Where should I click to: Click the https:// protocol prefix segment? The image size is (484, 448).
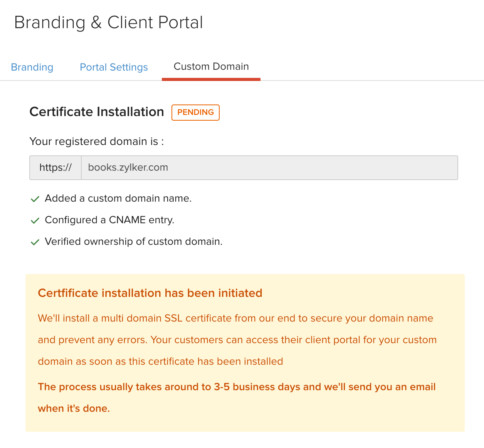55,167
